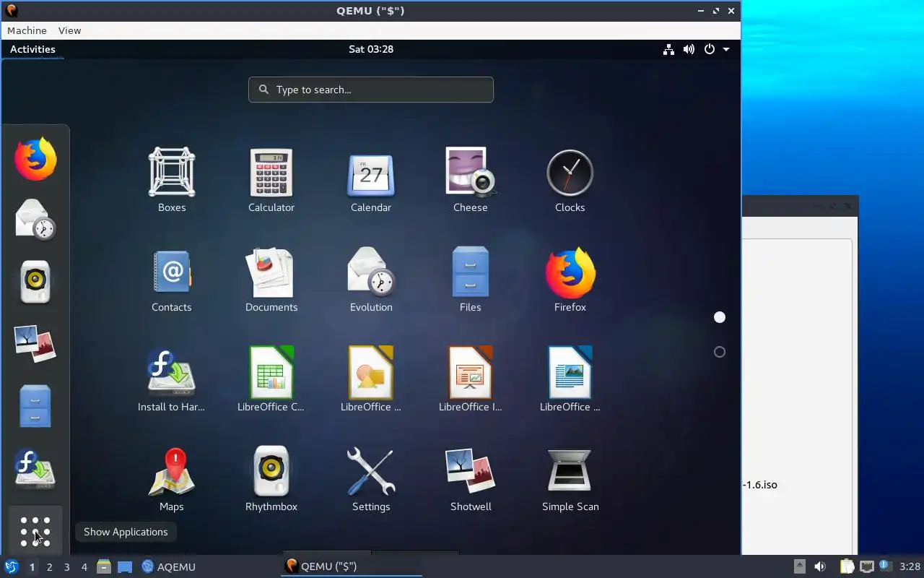Switch to host workspace 4

[84, 567]
